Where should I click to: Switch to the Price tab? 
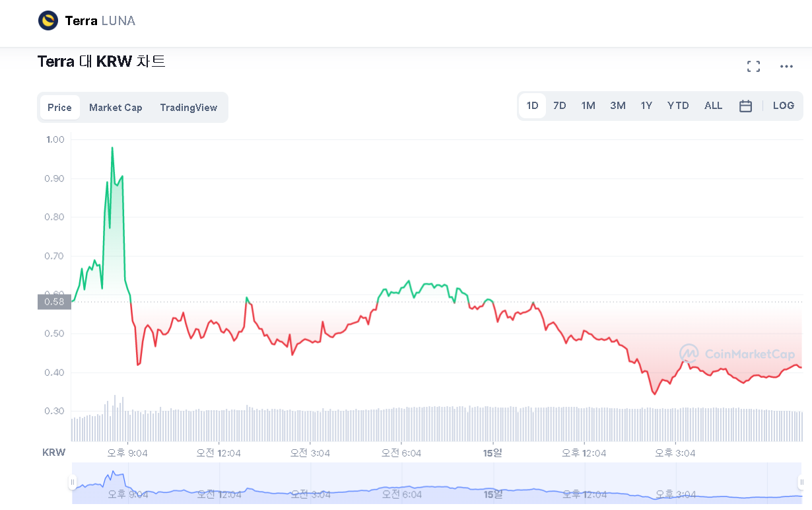59,108
